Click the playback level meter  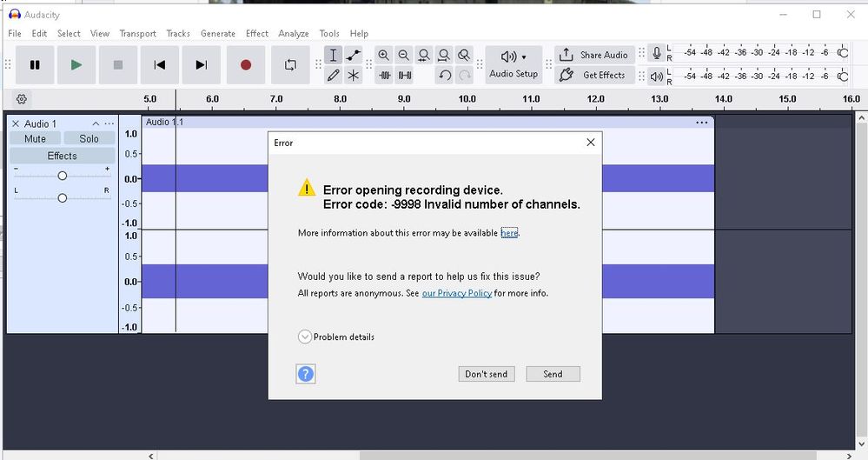762,77
